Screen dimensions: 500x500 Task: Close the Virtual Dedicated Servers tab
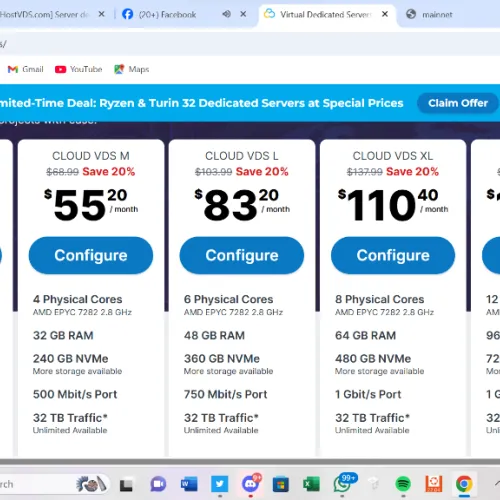pos(385,14)
